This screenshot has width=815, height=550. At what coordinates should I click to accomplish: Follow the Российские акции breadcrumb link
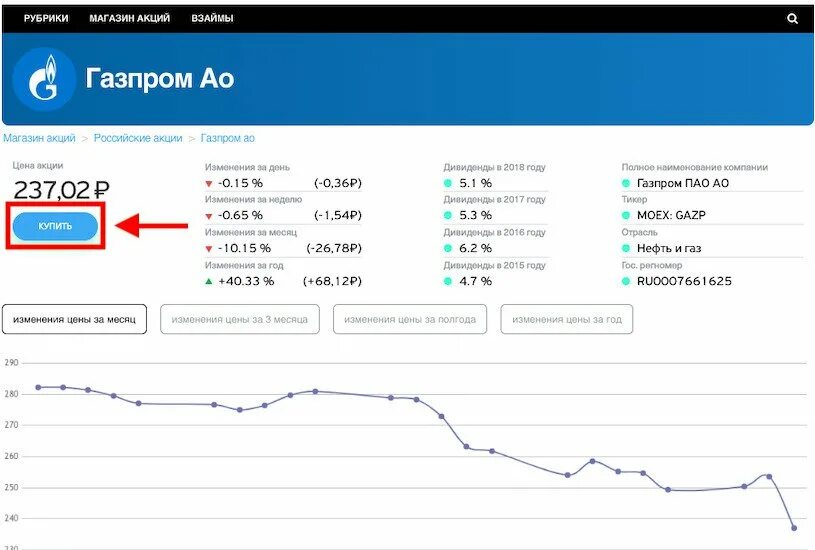[x=138, y=138]
